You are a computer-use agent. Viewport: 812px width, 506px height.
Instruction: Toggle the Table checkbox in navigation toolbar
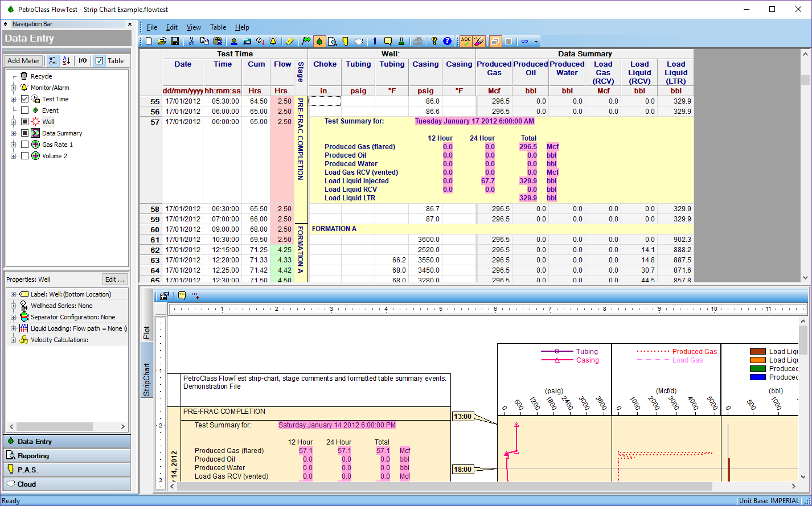click(100, 61)
